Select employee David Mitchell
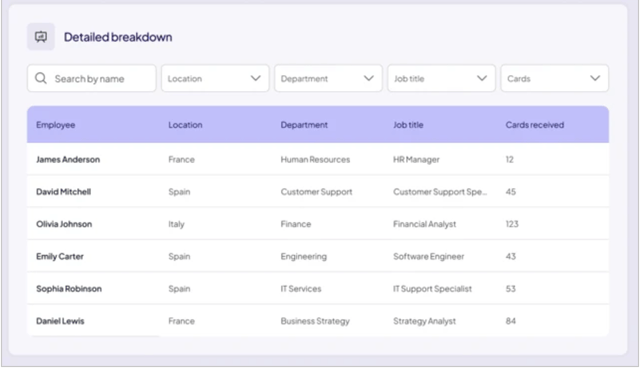This screenshot has width=640, height=368. (x=63, y=192)
